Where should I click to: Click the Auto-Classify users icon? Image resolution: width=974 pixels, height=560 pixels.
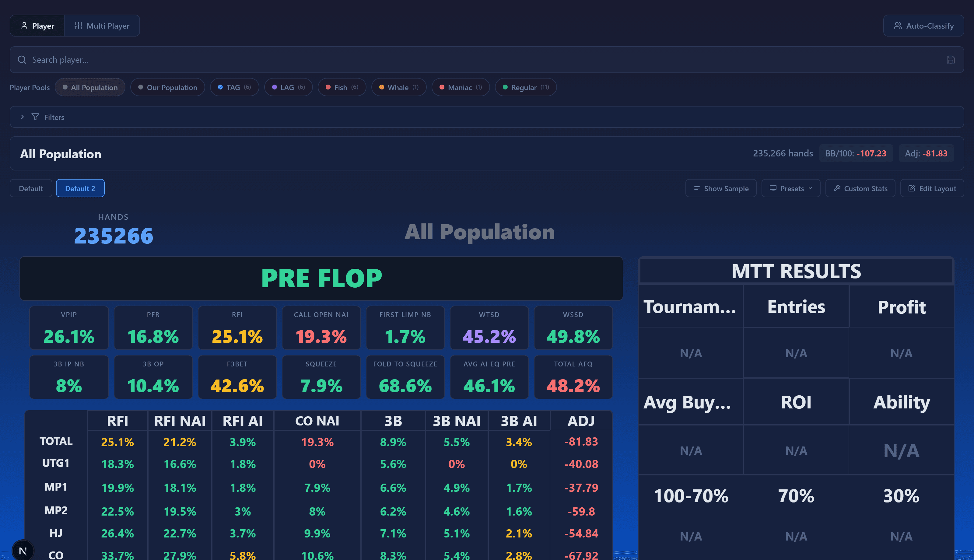pos(898,26)
